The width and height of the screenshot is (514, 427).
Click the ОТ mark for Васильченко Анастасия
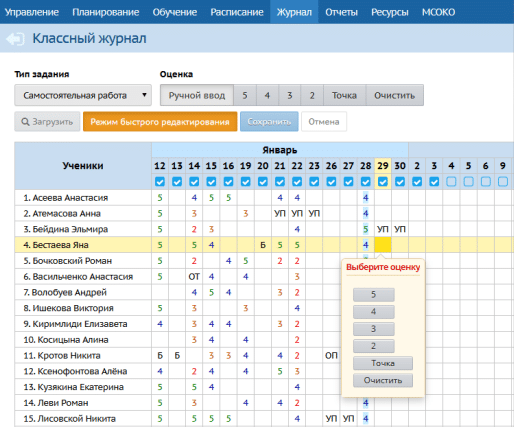coord(194,277)
